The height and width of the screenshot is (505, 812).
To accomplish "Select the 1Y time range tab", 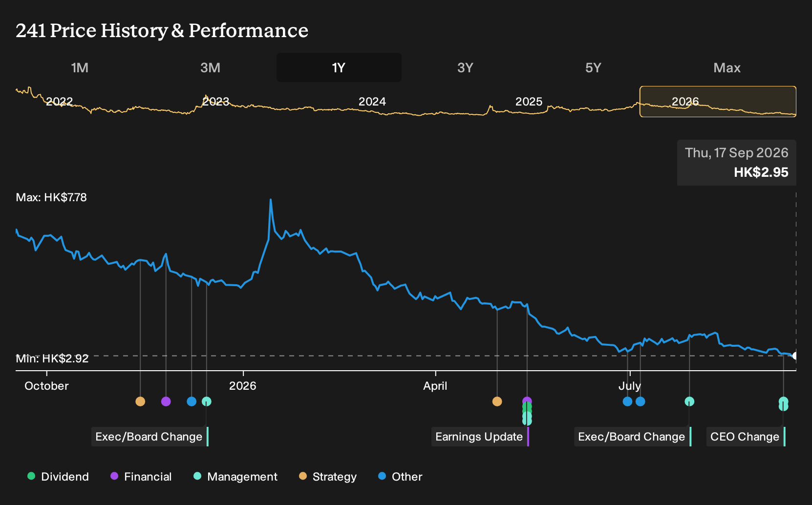I will [x=339, y=68].
